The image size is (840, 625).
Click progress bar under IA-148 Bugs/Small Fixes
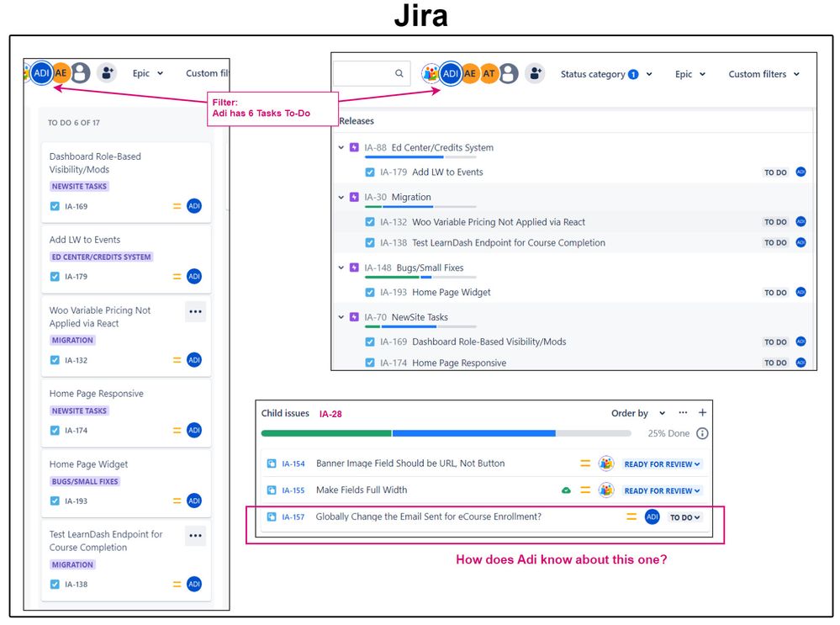(x=420, y=277)
